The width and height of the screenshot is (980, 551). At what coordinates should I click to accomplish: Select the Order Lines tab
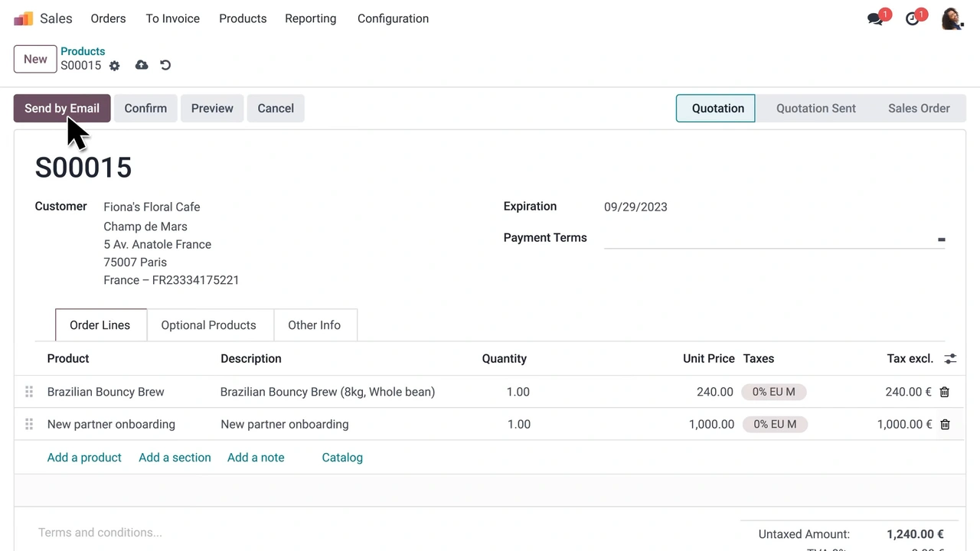[x=100, y=325]
